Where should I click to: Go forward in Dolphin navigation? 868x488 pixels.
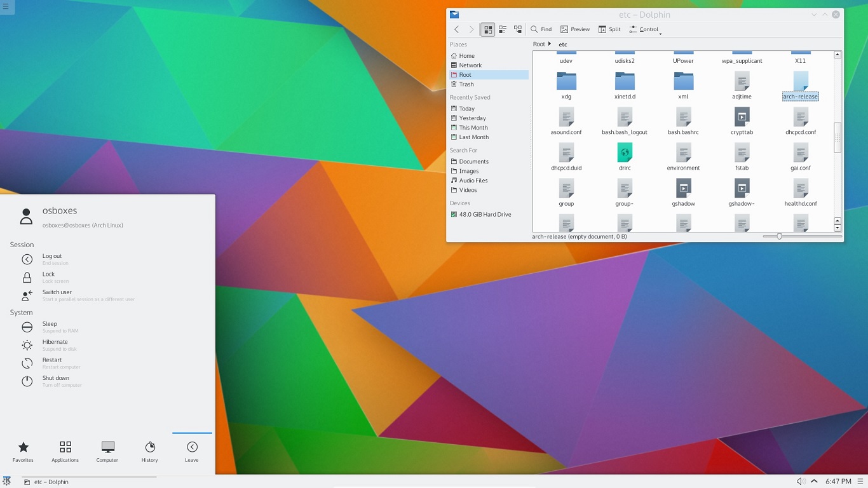point(471,29)
